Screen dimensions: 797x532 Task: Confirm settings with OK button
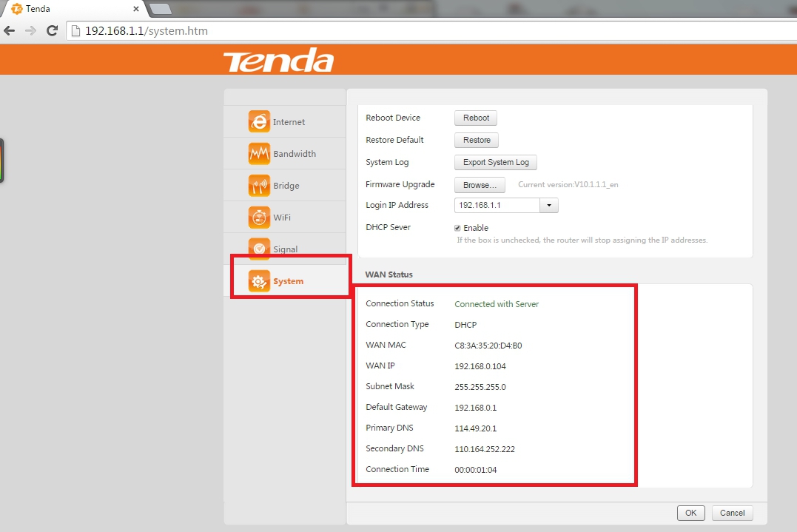click(690, 514)
